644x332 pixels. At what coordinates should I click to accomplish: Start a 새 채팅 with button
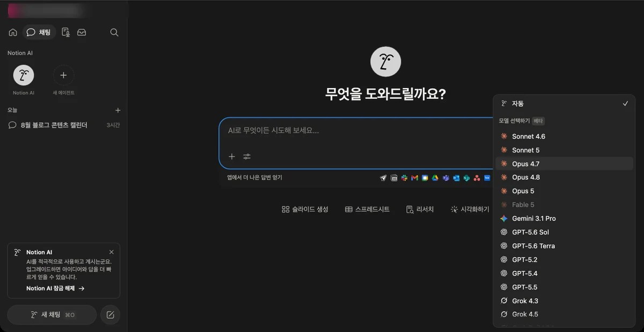[x=52, y=315]
